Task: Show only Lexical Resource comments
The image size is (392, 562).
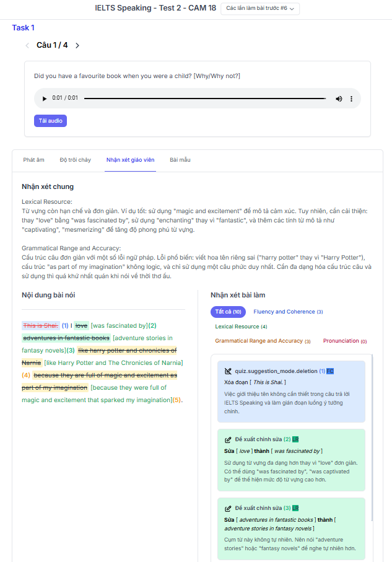Action: coord(241,327)
